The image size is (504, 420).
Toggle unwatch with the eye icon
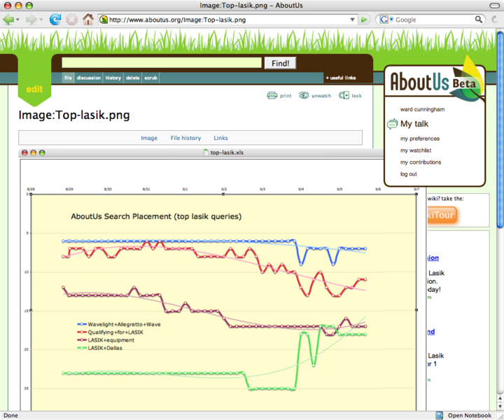(x=304, y=95)
